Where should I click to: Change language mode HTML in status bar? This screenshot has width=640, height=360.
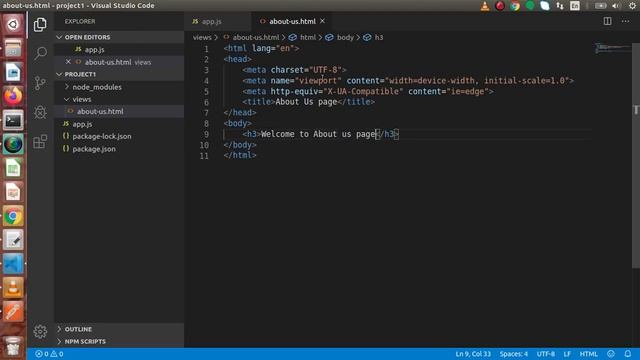[589, 354]
